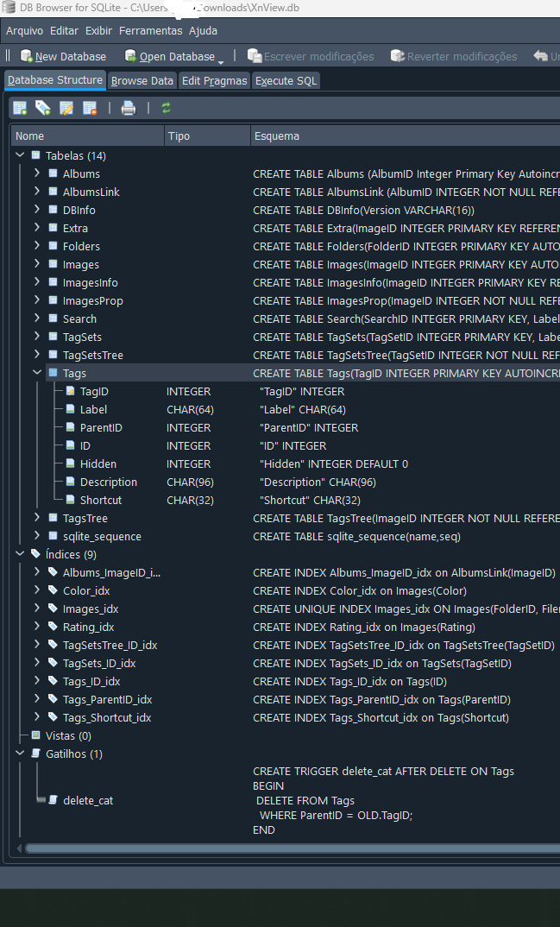The height and width of the screenshot is (927, 560).
Task: Click the horizontal scrollbar below the tree
Action: coord(292,849)
